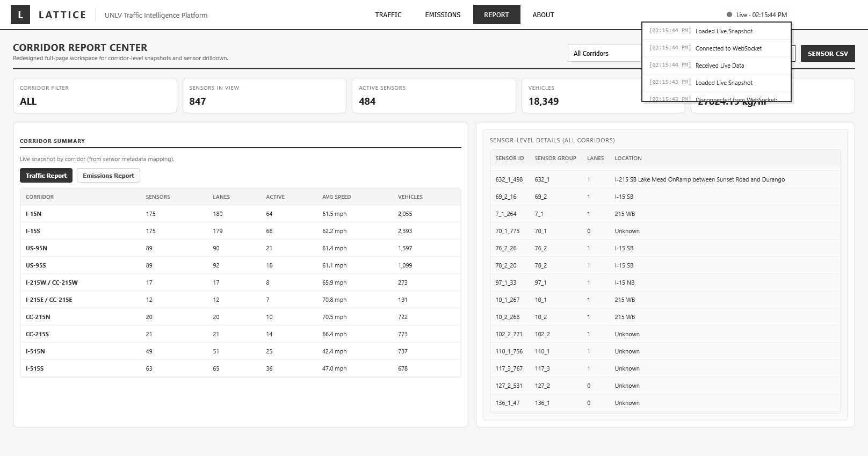868x456 pixels.
Task: Select sensor row 10_2_268
Action: click(x=665, y=317)
